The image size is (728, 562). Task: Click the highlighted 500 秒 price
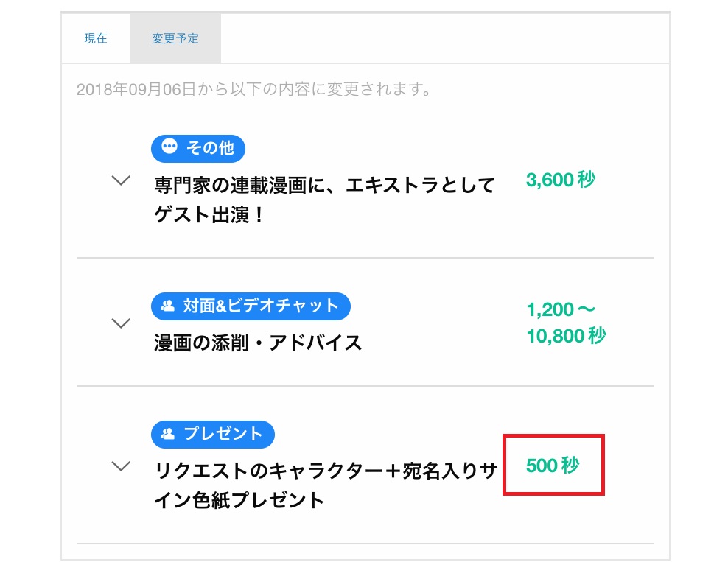coord(553,465)
